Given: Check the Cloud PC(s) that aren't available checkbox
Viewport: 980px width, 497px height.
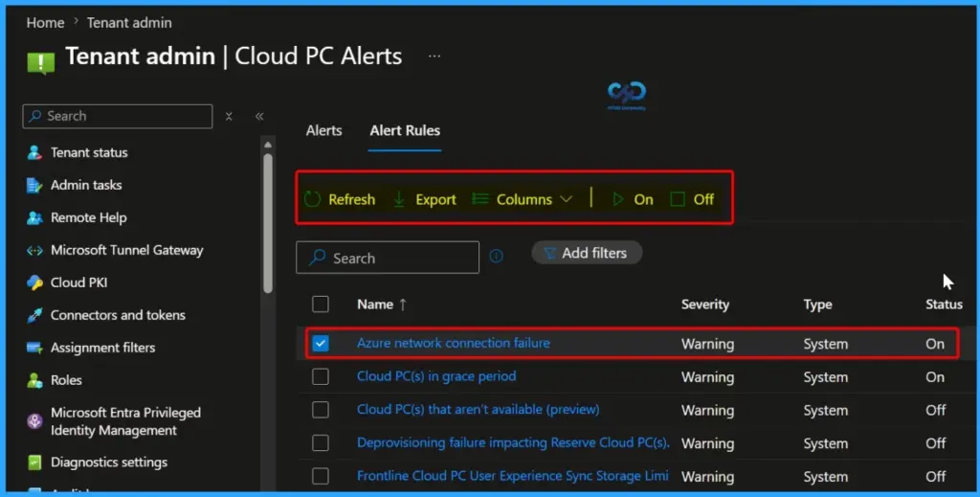Looking at the screenshot, I should (x=321, y=410).
